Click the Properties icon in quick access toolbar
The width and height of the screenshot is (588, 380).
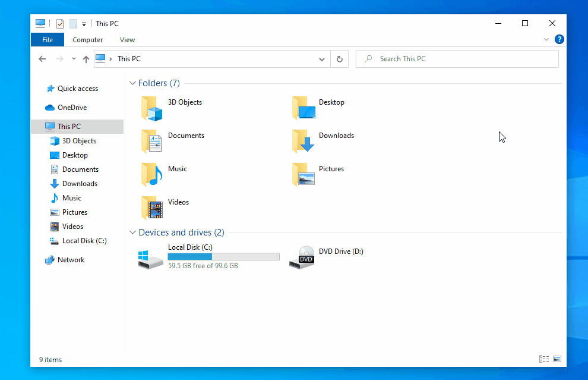[x=60, y=24]
